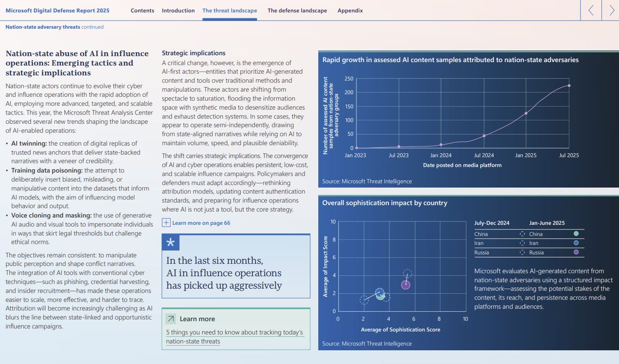Click the purple Russia bubble in scatter chart
The image size is (619, 364).
[x=406, y=285]
